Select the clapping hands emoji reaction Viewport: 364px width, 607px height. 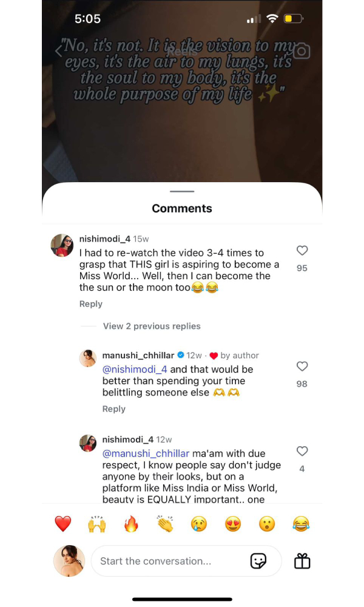click(x=165, y=523)
